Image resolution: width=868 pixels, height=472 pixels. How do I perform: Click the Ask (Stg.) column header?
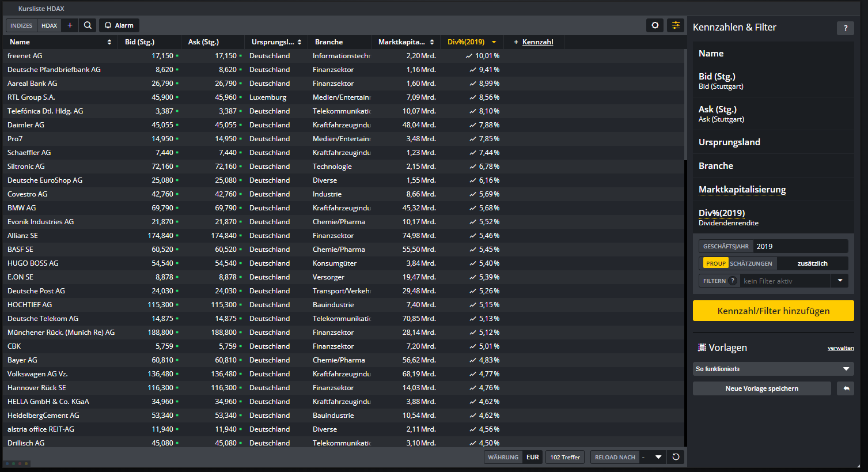click(203, 42)
